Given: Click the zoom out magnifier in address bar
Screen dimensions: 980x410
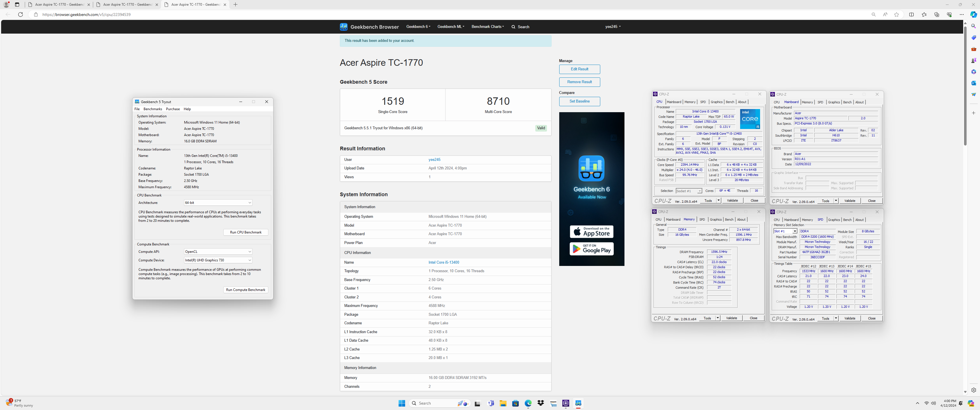Looking at the screenshot, I should point(873,15).
